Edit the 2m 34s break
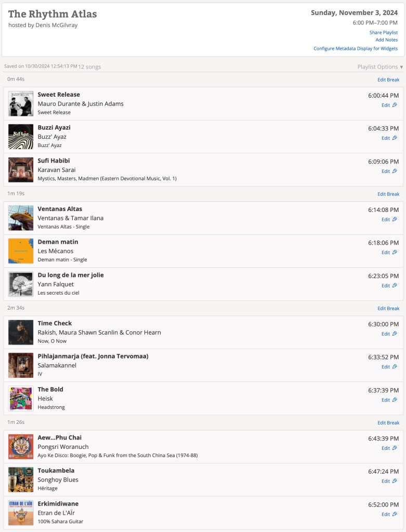The image size is (406, 532). (x=388, y=308)
